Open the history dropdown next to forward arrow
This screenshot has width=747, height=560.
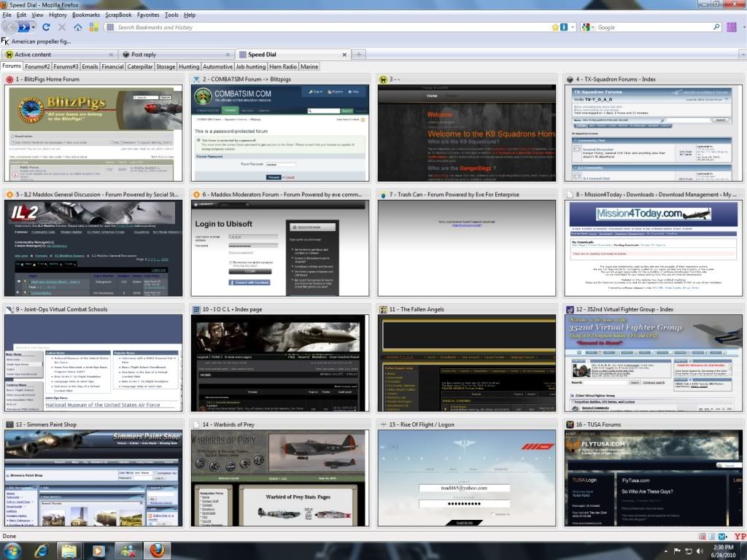34,27
